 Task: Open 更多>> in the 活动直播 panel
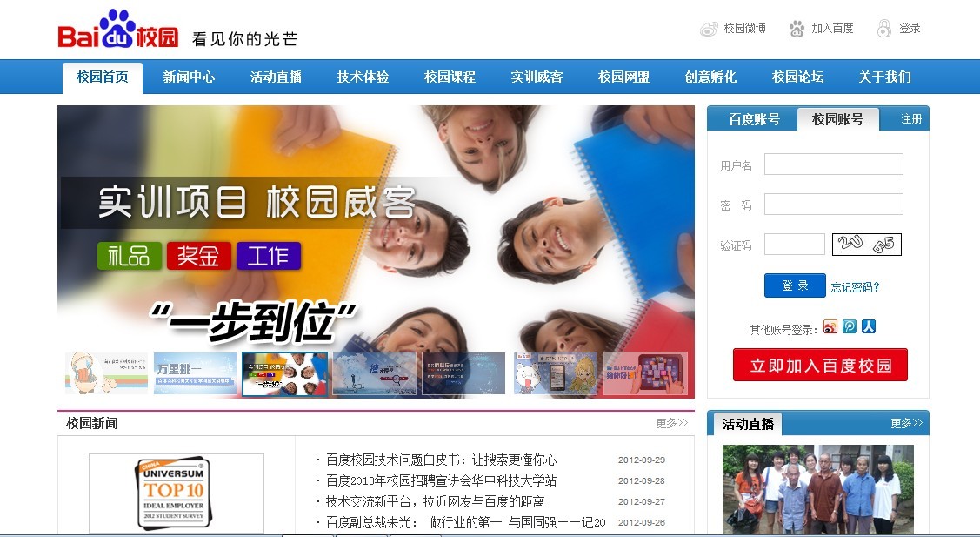coord(907,424)
